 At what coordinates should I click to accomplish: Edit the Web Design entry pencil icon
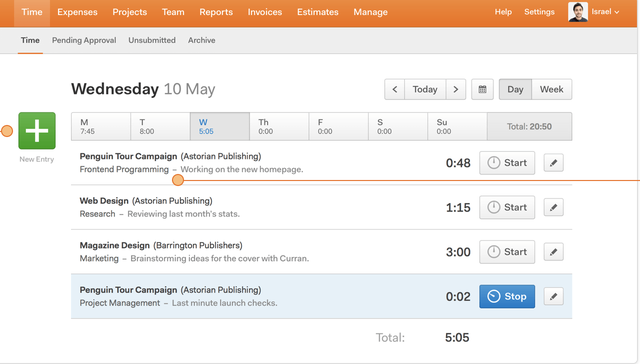pos(553,207)
